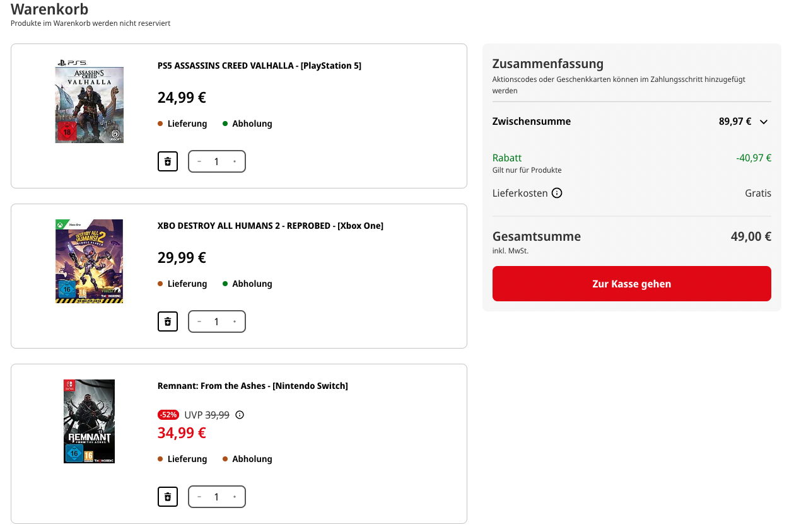Screen dimensions: 794x532
Task: Open UVP info icon for Remnant
Action: [240, 415]
